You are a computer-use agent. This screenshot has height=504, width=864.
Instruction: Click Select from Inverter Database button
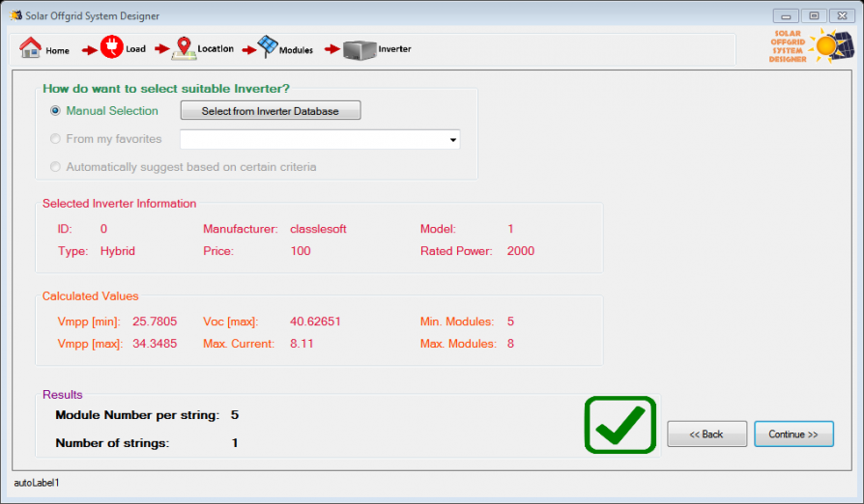(x=271, y=111)
